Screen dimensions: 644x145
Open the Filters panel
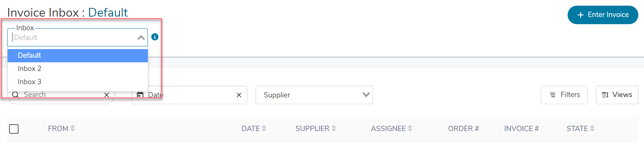564,95
